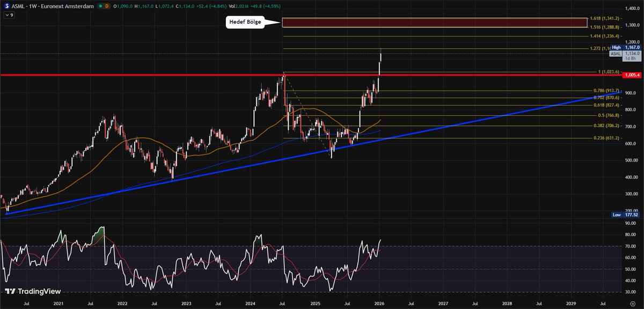Click the Low 177.52 price label
Screen dimensions: 644x309
pos(627,215)
